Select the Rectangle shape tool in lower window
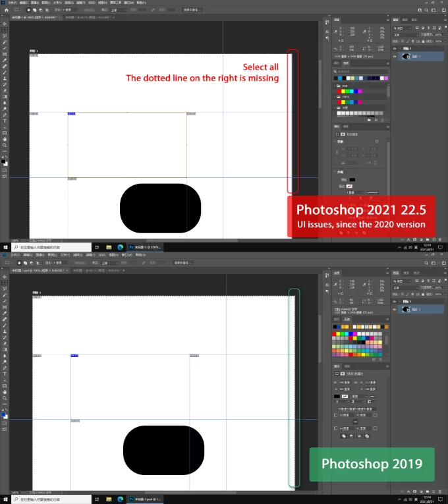The height and width of the screenshot is (504, 448). [5, 386]
